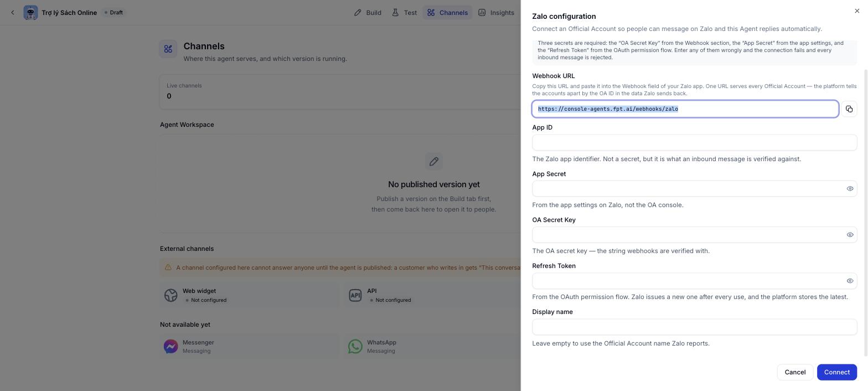Close the Zalo configuration panel
This screenshot has height=391, width=868.
click(x=857, y=11)
